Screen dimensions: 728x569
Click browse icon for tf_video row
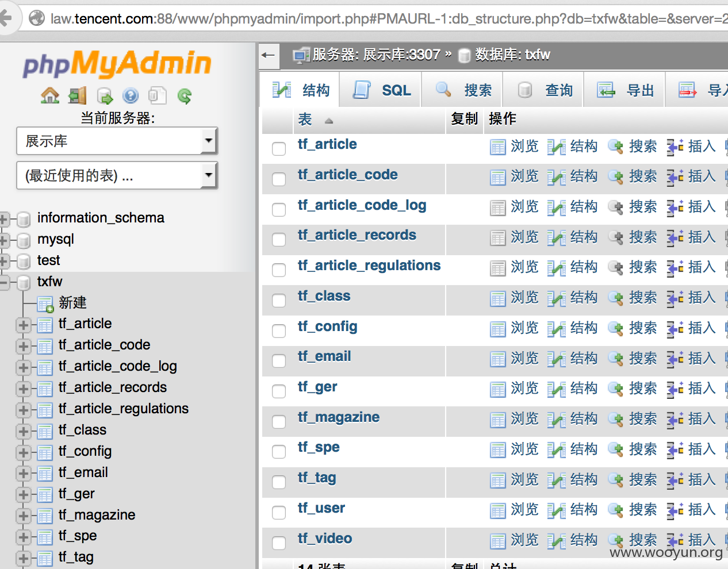pyautogui.click(x=498, y=541)
